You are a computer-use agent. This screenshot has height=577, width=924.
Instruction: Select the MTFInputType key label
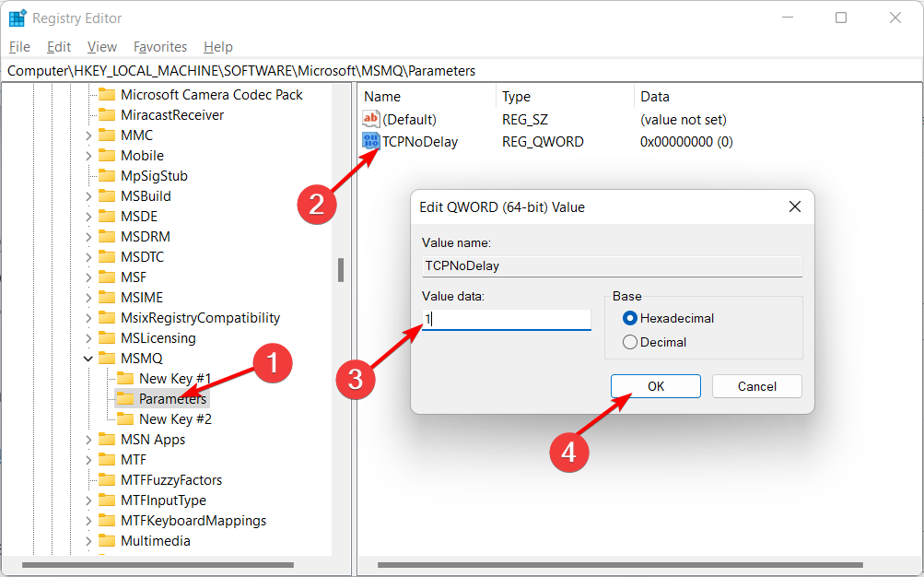coord(163,500)
